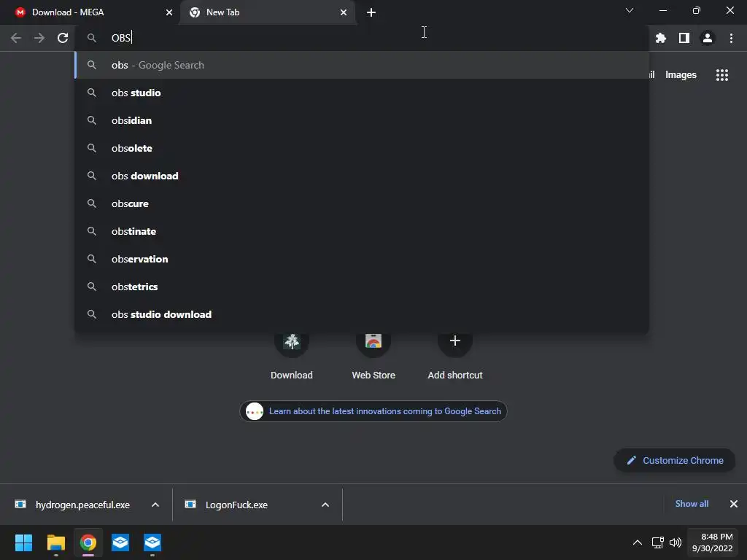This screenshot has width=747, height=560.
Task: Open the Google apps grid
Action: pos(722,75)
